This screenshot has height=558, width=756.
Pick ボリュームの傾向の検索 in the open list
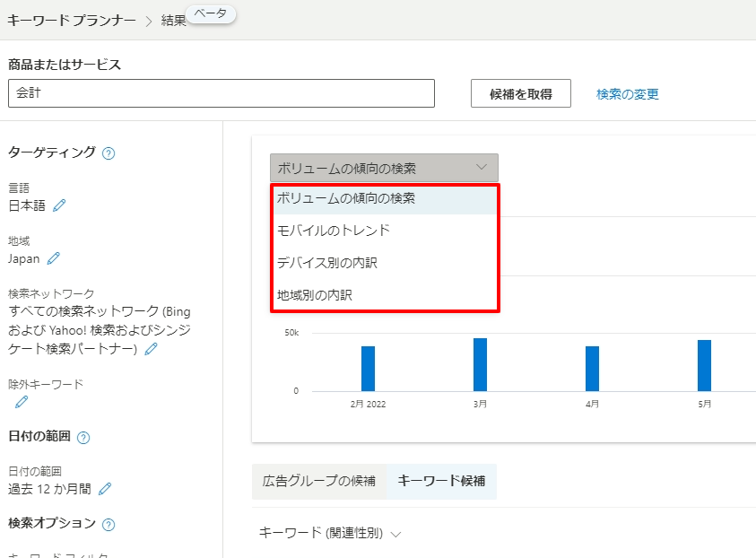pyautogui.click(x=346, y=198)
